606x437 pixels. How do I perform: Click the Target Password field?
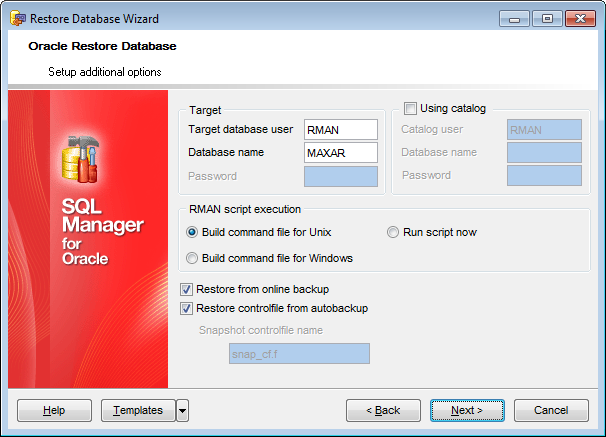(341, 177)
